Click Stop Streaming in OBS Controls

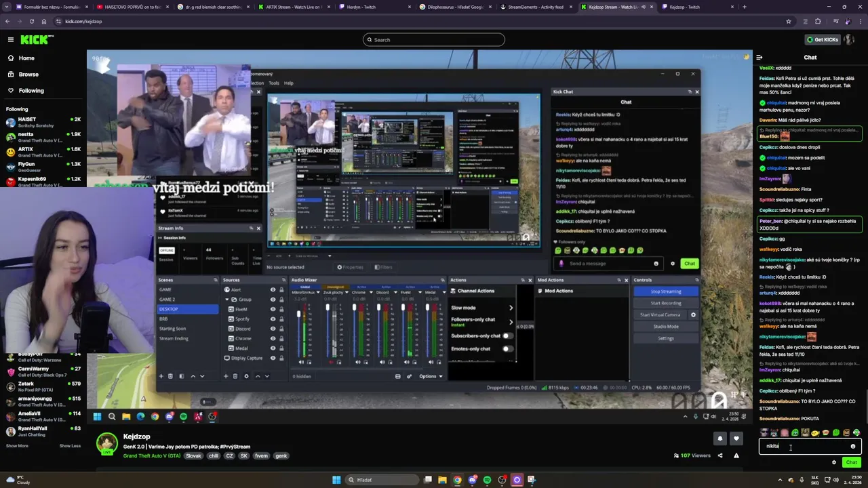pyautogui.click(x=665, y=291)
